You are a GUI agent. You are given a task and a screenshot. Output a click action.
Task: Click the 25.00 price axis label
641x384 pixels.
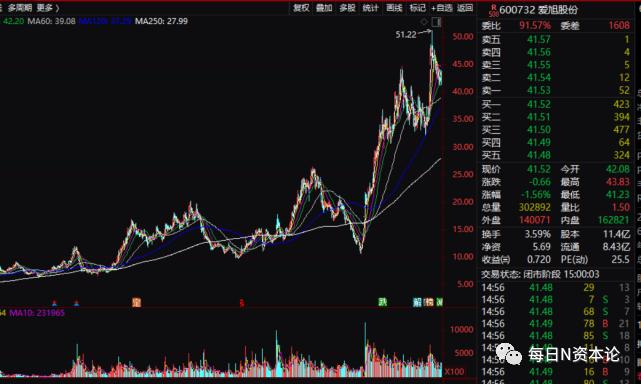click(x=463, y=174)
